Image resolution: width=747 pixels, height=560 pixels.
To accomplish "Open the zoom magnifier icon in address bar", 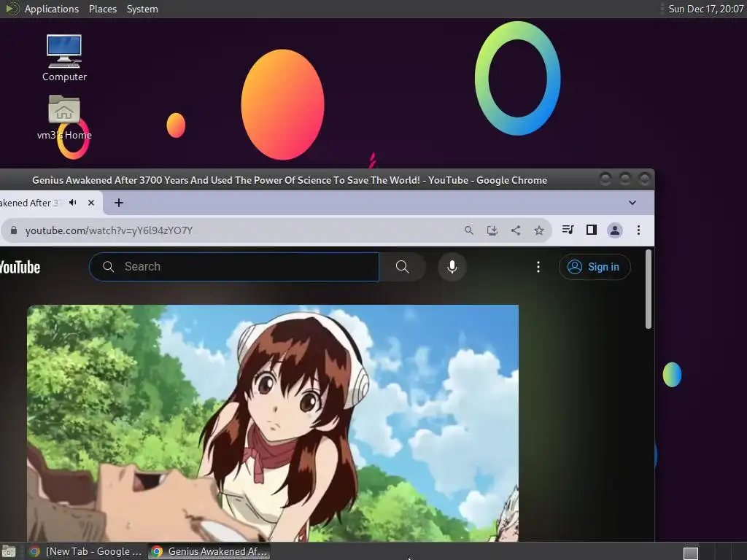I will point(469,230).
